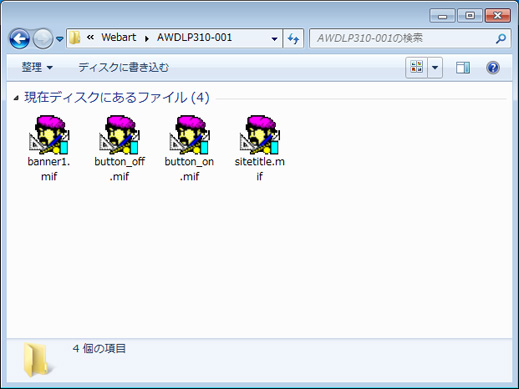Click the folder icon in address bar
Image resolution: width=519 pixels, height=389 pixels.
(x=74, y=38)
